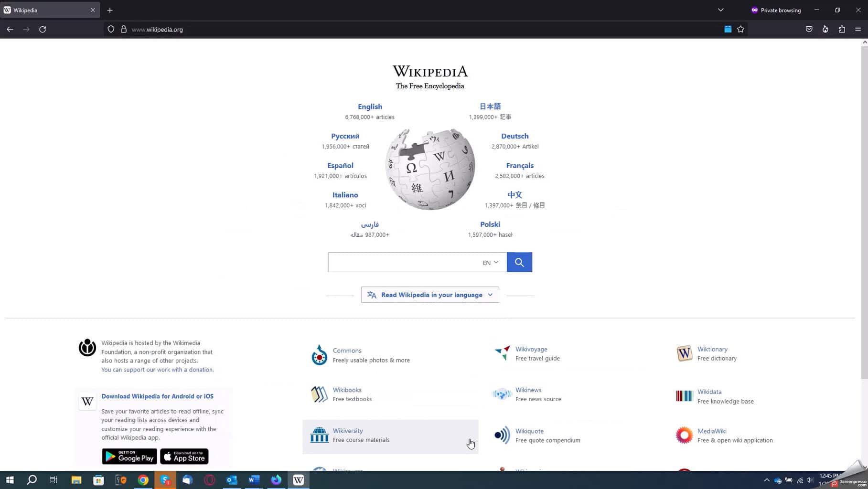
Task: Click the Wikipedia globe logo
Action: 430,169
